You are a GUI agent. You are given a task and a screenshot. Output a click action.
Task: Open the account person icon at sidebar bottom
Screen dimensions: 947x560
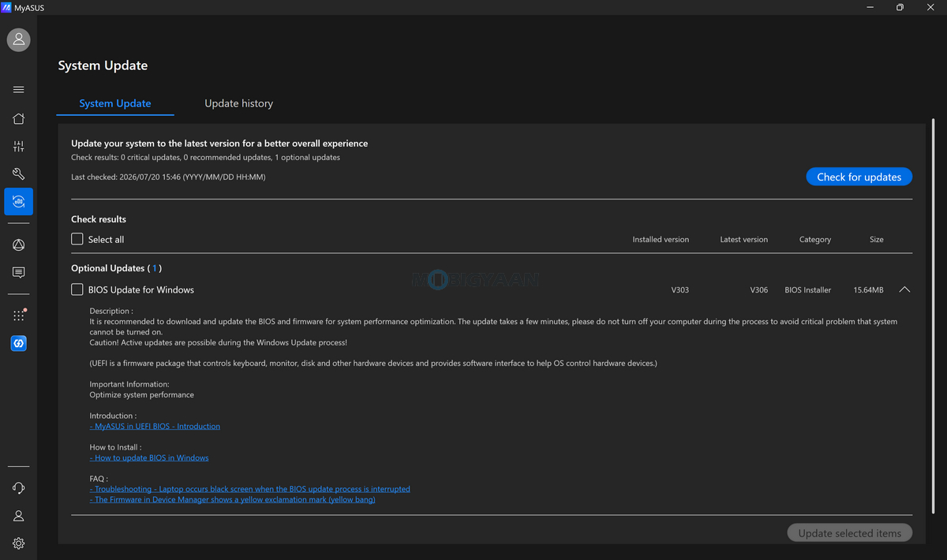tap(19, 516)
